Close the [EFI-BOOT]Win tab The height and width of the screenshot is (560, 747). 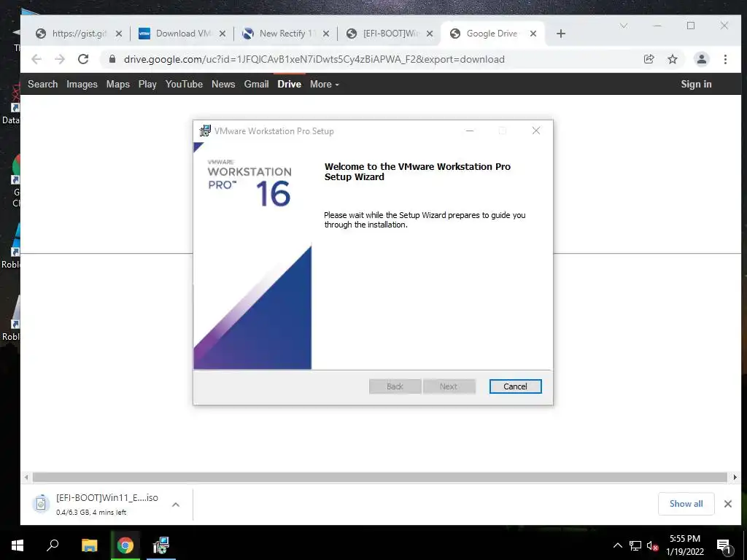tap(429, 34)
